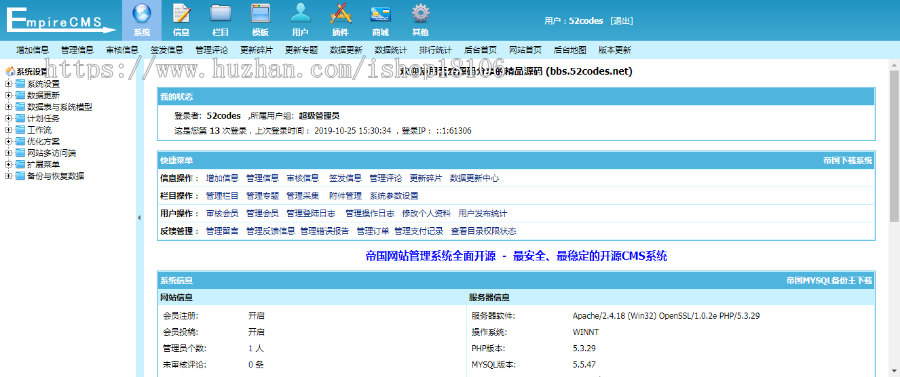Viewport: 900px width, 377px height.
Task: Open 帝国下载系统 link in quick menu header
Action: point(847,160)
